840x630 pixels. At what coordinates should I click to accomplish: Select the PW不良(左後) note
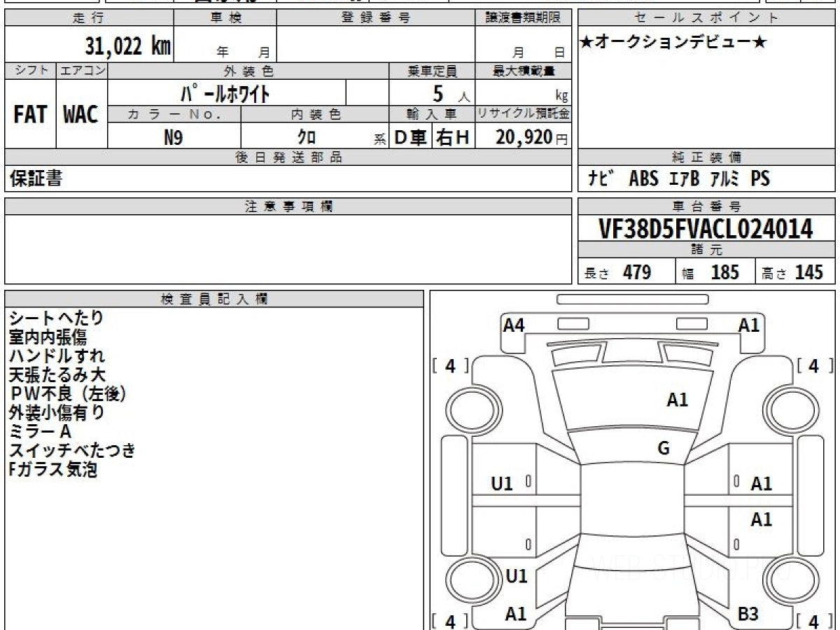coord(67,394)
